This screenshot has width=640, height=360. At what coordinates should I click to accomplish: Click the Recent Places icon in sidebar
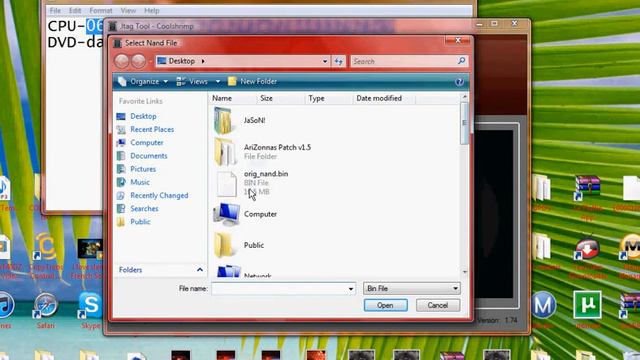pos(121,129)
